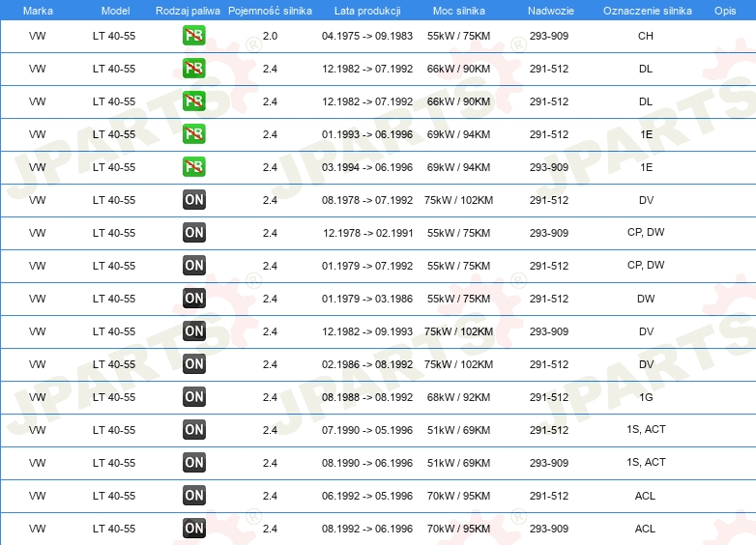Click the date range 08.1988 -> 08.1992

pyautogui.click(x=367, y=397)
